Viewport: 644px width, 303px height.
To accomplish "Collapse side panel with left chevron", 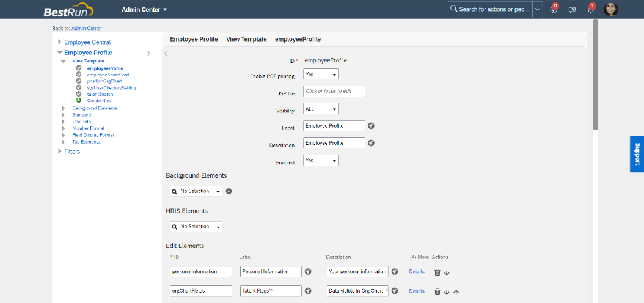I will pos(166,53).
